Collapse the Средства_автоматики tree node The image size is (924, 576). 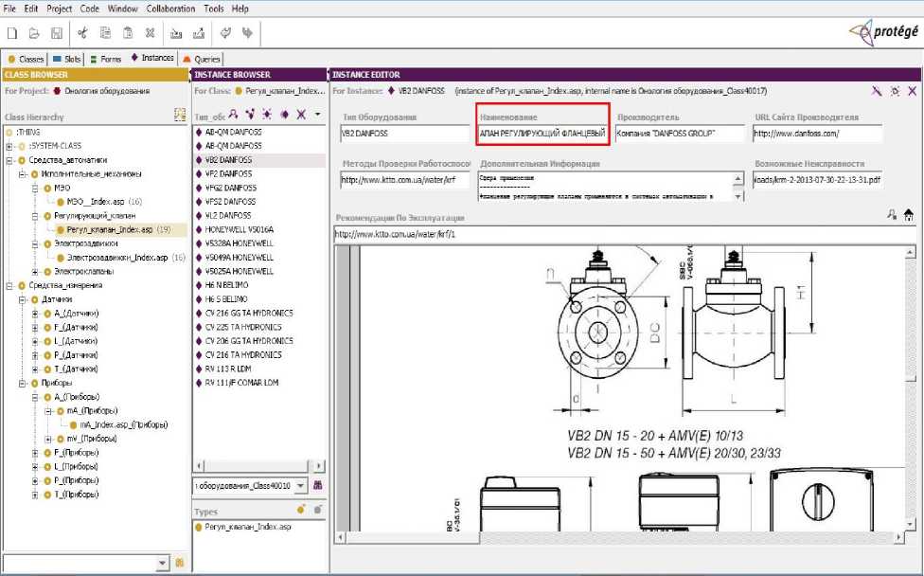click(9, 160)
